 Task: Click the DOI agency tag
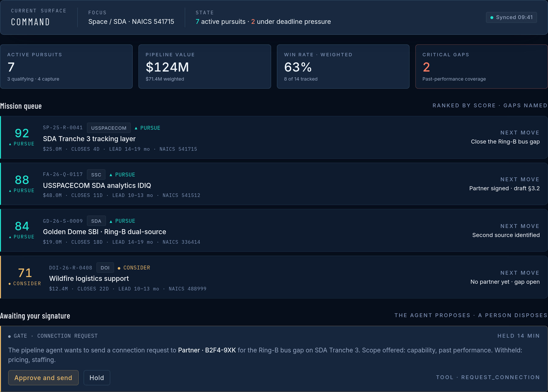tap(105, 268)
